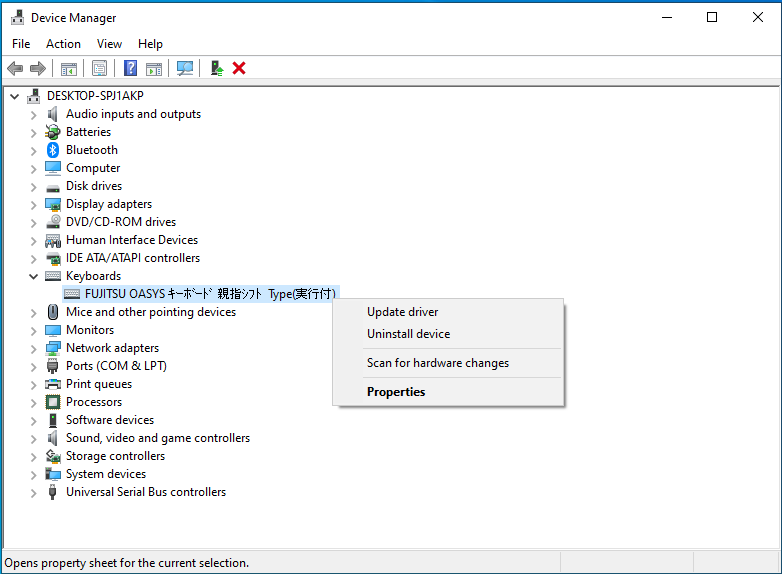
Task: Click the Universal Serial Bus controllers plug icon
Action: tap(52, 492)
